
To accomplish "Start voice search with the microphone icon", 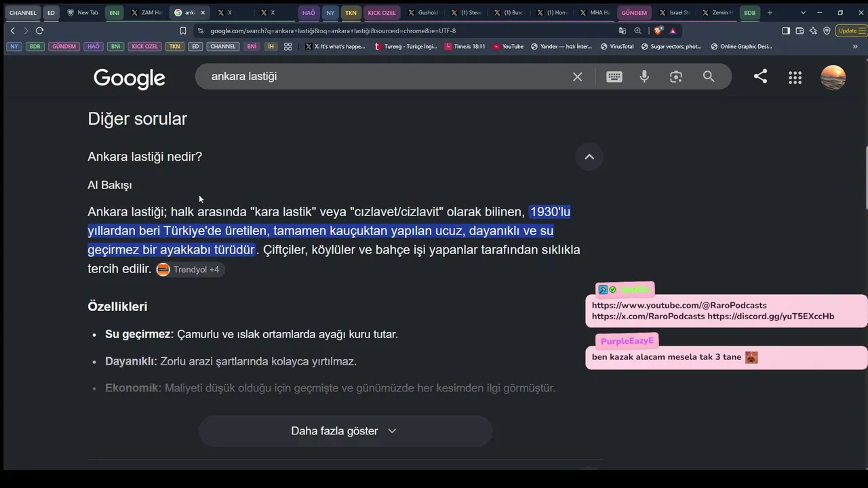I will (644, 77).
